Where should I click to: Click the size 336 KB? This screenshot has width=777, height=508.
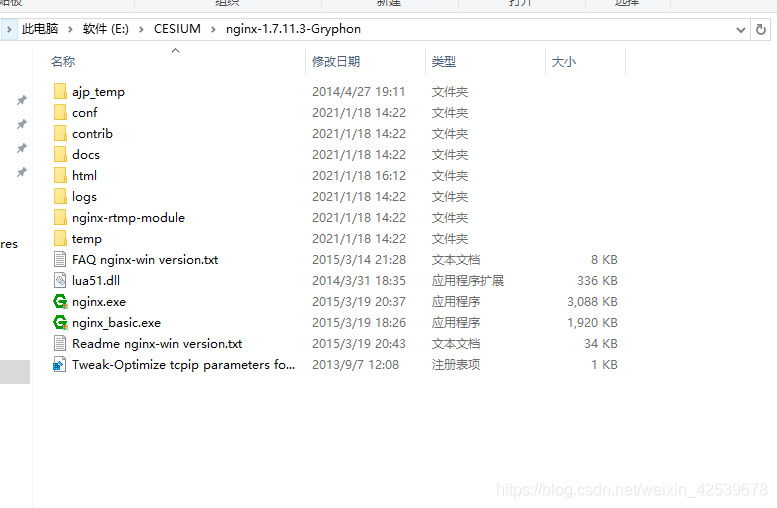coord(597,281)
